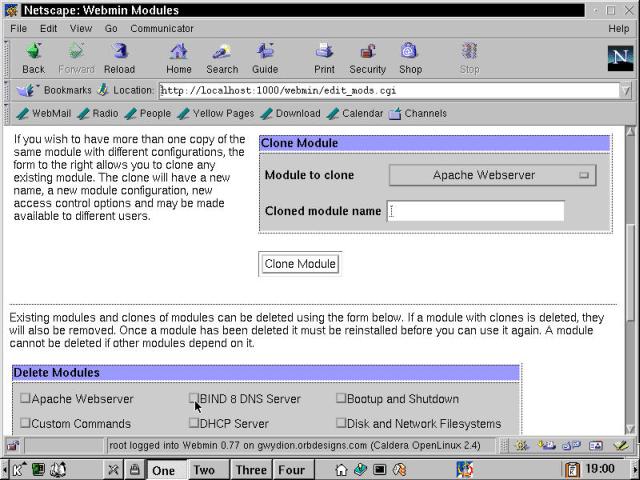The width and height of the screenshot is (640, 480).
Task: Click the Back navigation icon
Action: pos(33,57)
